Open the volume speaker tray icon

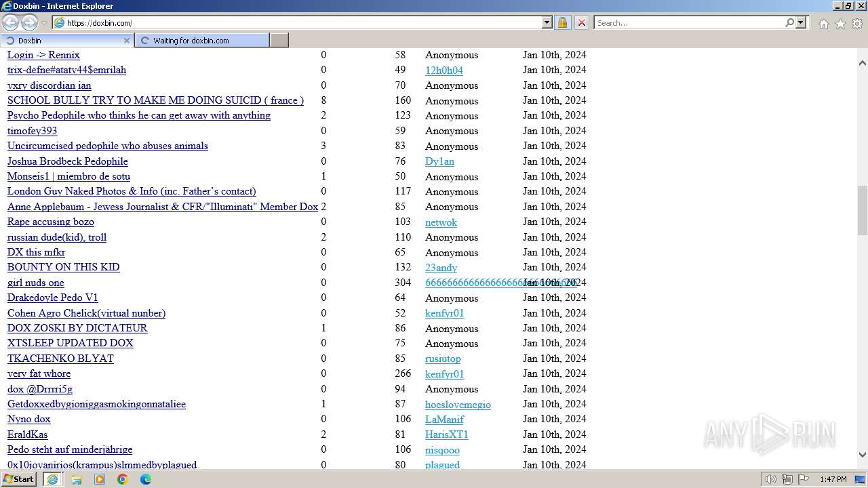[x=771, y=479]
